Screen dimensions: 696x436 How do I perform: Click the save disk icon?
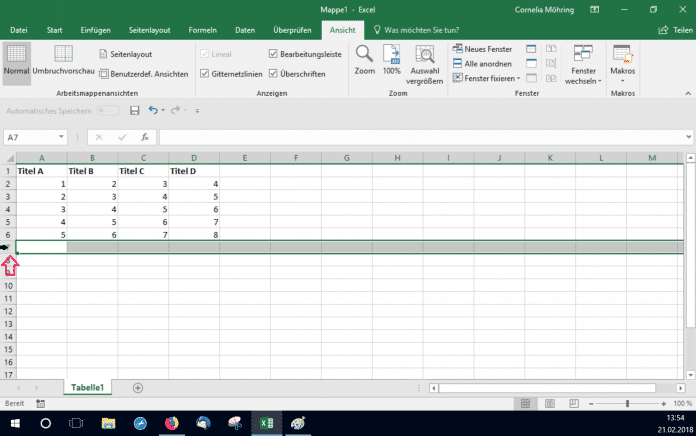pos(134,110)
